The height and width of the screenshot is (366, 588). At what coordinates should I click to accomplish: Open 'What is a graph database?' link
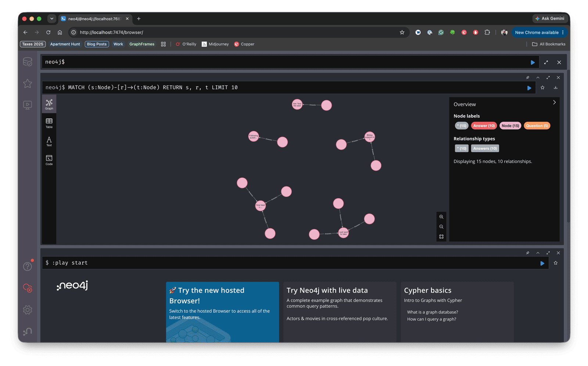click(433, 312)
